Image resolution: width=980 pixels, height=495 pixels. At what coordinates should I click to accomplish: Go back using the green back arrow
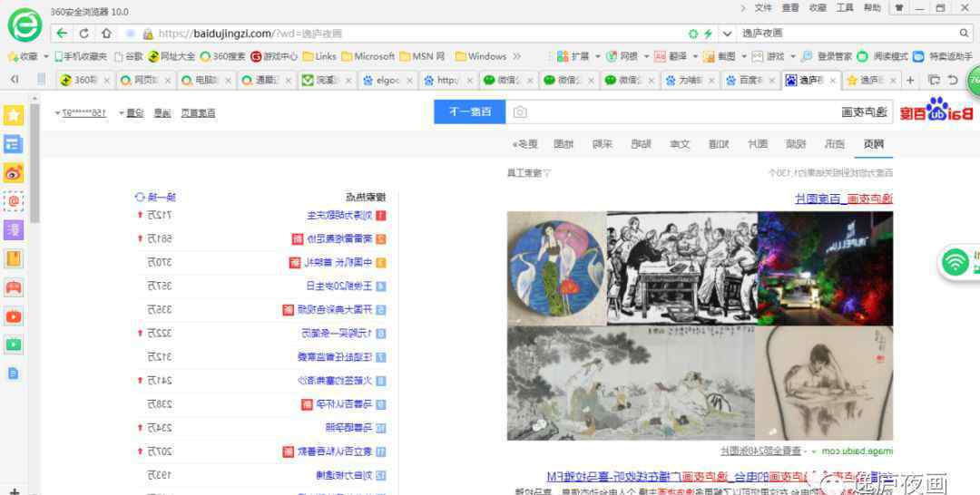pos(62,34)
